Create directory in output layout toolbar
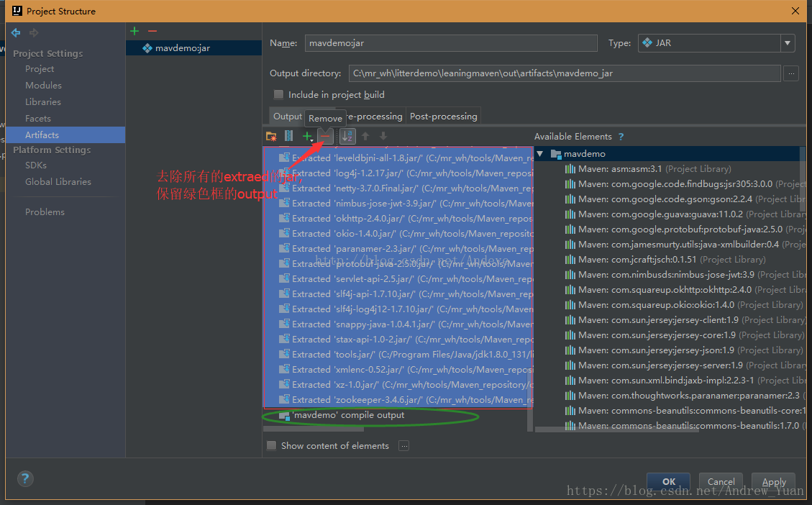The height and width of the screenshot is (505, 812). pos(271,136)
